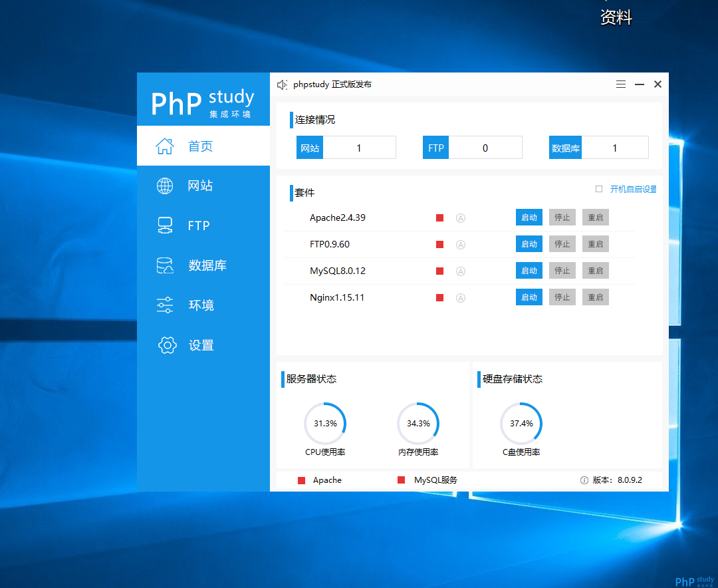
Task: Toggle auto-start circle icon for MySQL8.0.12
Action: (x=461, y=271)
